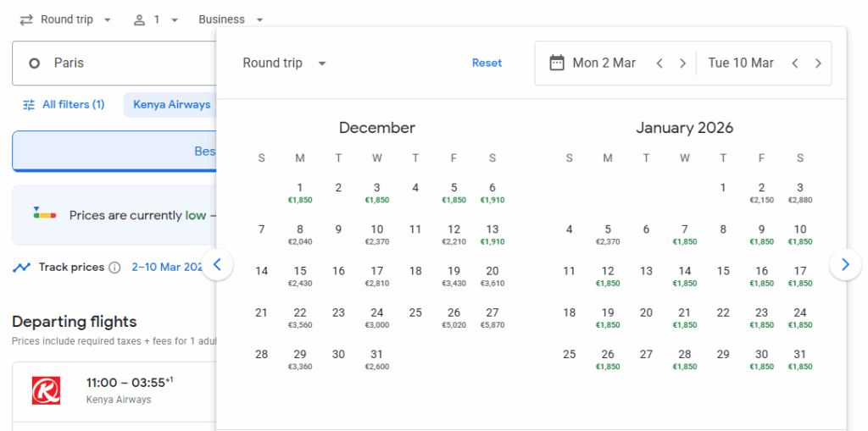The height and width of the screenshot is (431, 868).
Task: Click the calendar icon beside Mon 2 Mar
Action: click(557, 63)
